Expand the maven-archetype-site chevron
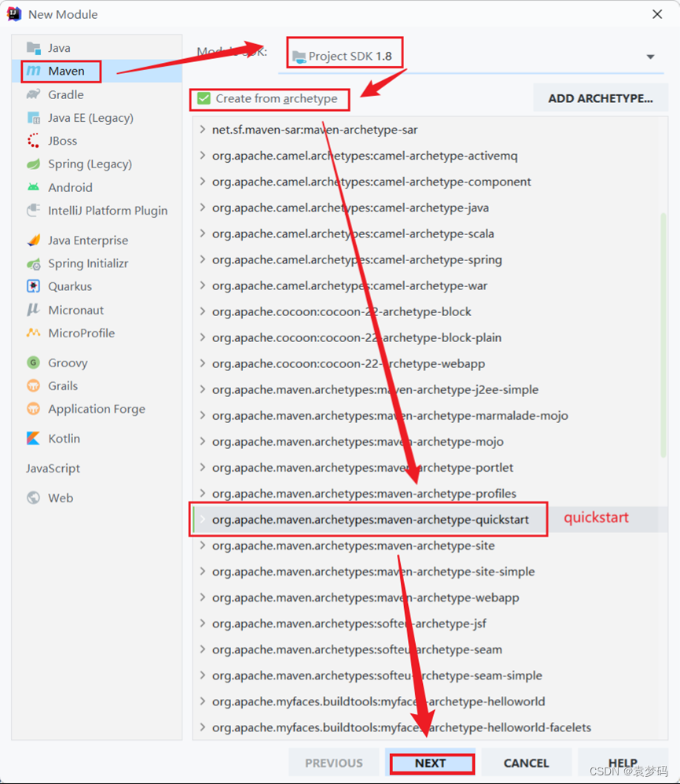 click(x=203, y=546)
